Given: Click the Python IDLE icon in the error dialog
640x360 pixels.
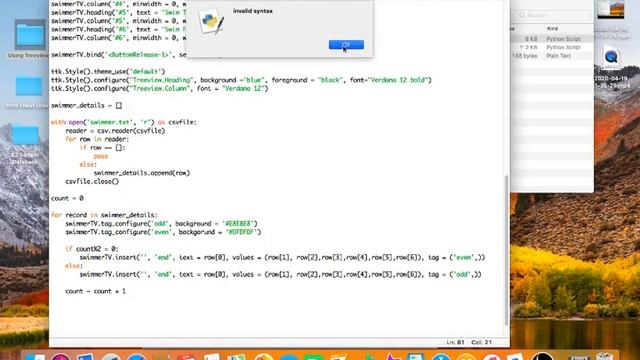Looking at the screenshot, I should [211, 21].
